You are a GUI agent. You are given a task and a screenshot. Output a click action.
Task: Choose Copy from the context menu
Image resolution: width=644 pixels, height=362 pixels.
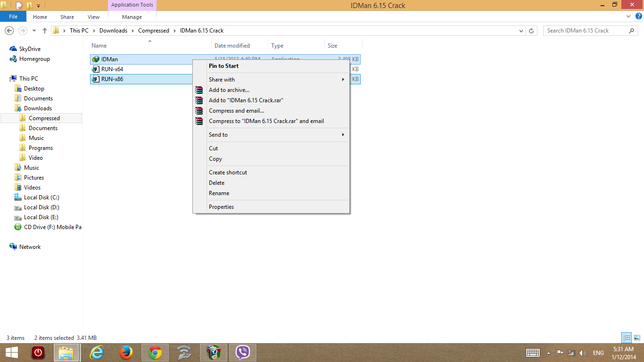click(271, 159)
